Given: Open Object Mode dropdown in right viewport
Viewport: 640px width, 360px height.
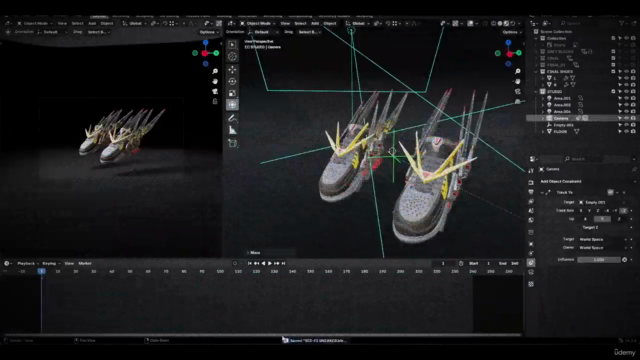Looking at the screenshot, I should 258,23.
